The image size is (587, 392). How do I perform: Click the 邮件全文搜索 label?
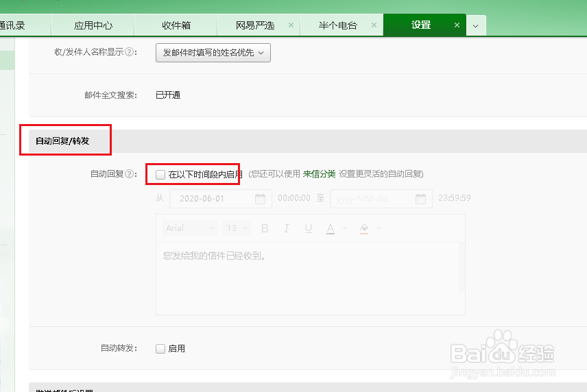(111, 95)
